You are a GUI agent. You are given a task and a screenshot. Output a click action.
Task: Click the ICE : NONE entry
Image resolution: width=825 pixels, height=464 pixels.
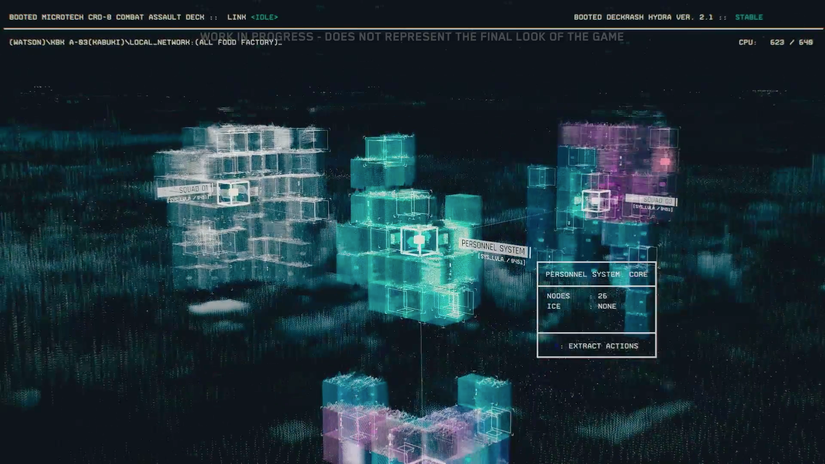point(581,306)
